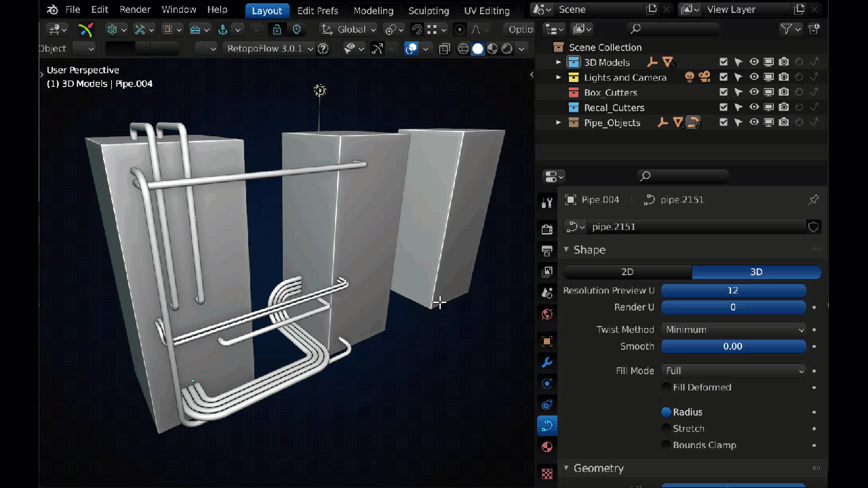Image resolution: width=868 pixels, height=488 pixels.
Task: Click the Resolution Preview U field
Action: tap(733, 290)
